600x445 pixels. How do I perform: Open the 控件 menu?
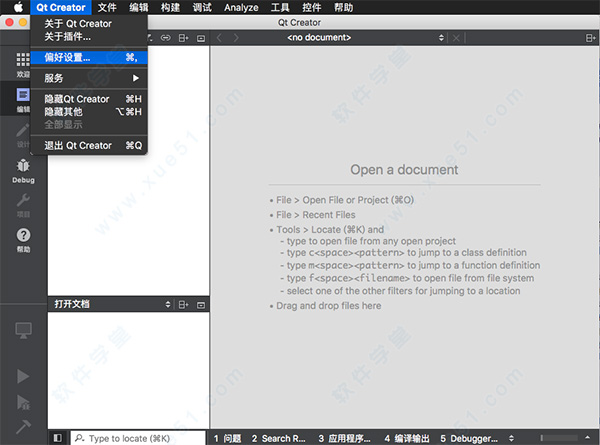click(x=312, y=7)
